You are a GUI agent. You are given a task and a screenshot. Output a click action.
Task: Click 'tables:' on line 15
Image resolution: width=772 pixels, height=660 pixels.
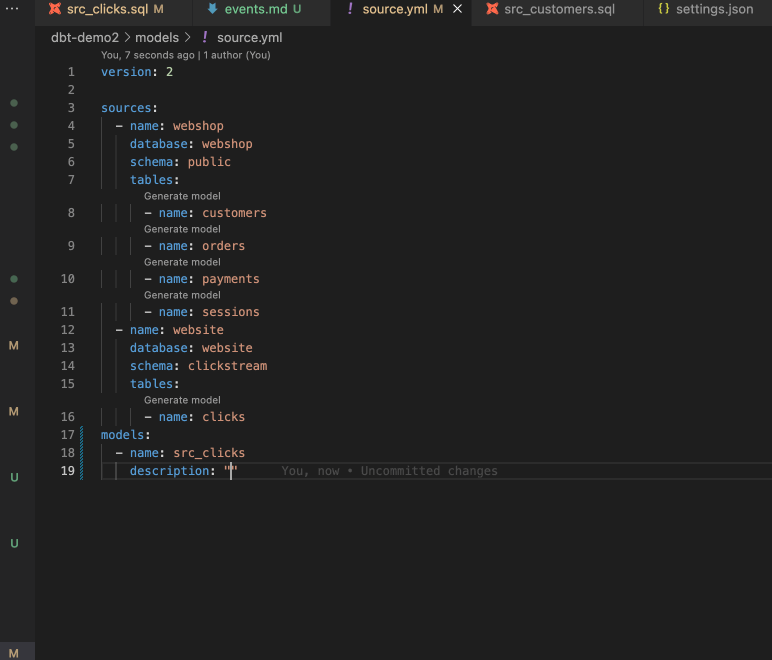155,383
